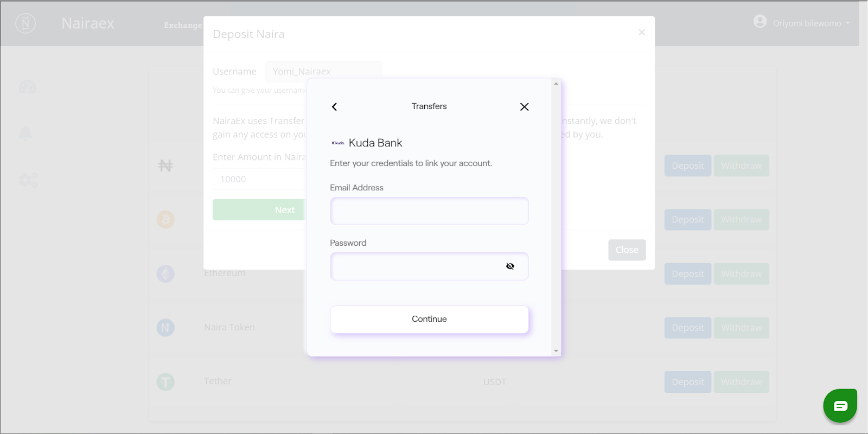Click Deposit in the Tether row
The width and height of the screenshot is (868, 434).
click(688, 382)
